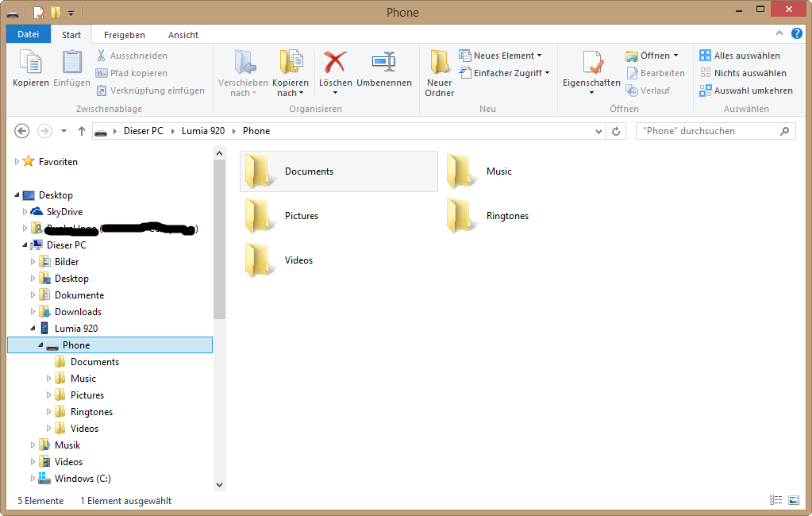Click the Verlauf history button

point(648,90)
